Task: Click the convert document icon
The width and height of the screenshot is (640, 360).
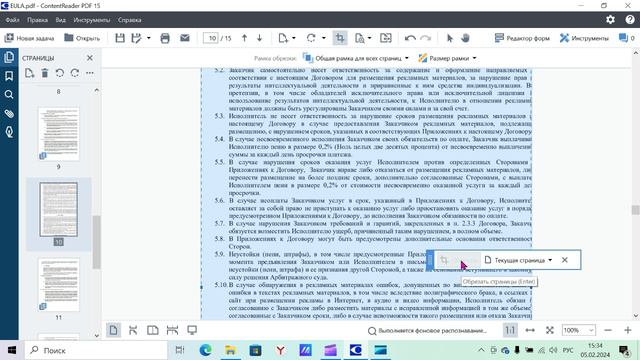Action: click(386, 38)
